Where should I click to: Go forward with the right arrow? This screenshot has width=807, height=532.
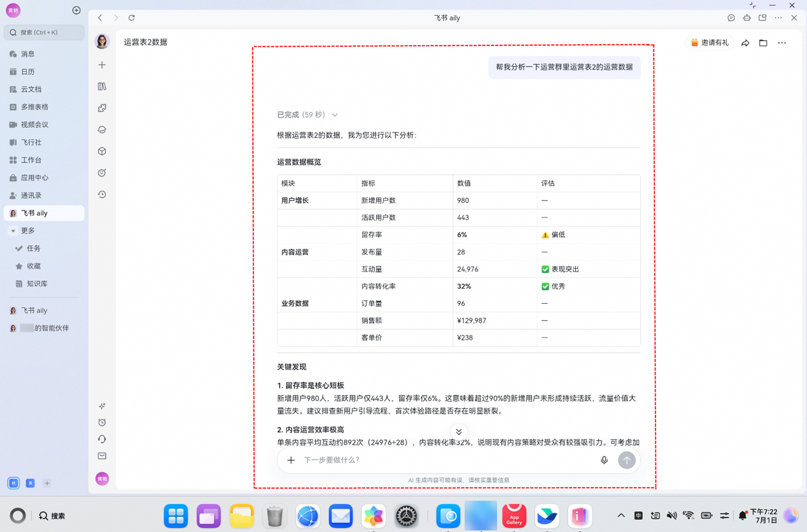click(116, 18)
